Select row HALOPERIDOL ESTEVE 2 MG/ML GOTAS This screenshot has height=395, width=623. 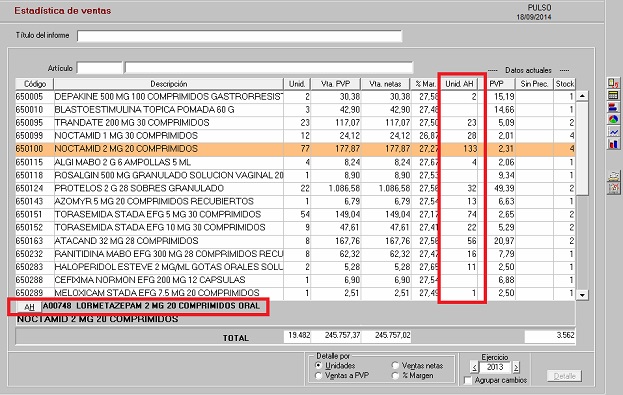(295, 267)
